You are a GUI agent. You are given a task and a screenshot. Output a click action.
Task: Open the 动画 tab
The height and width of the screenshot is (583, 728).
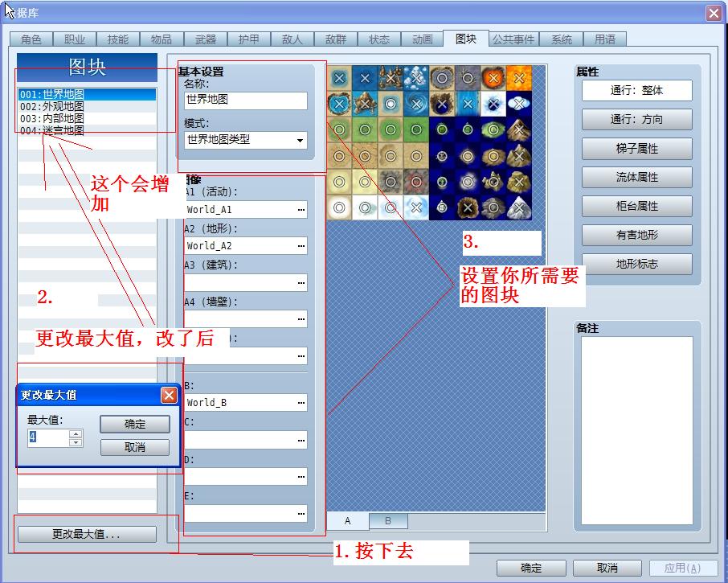[x=423, y=39]
